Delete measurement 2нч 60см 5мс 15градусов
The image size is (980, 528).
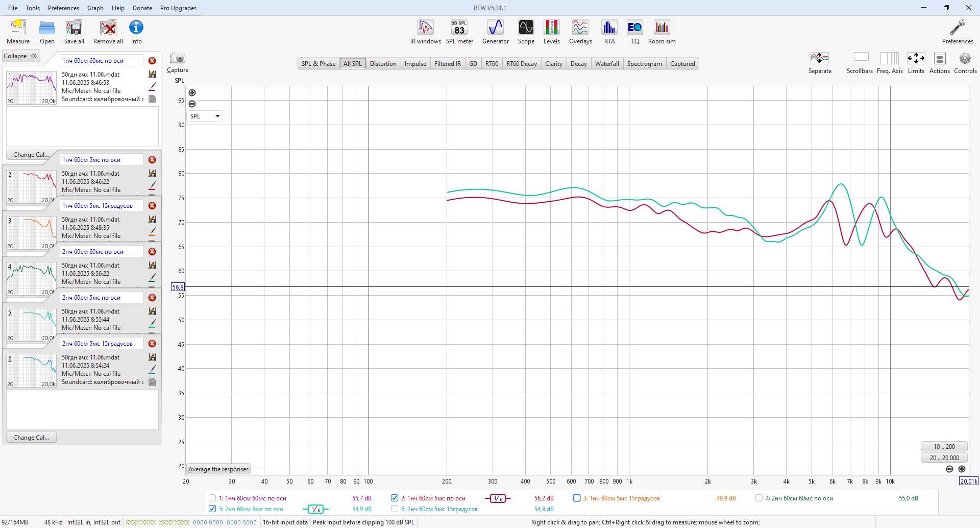coord(152,344)
